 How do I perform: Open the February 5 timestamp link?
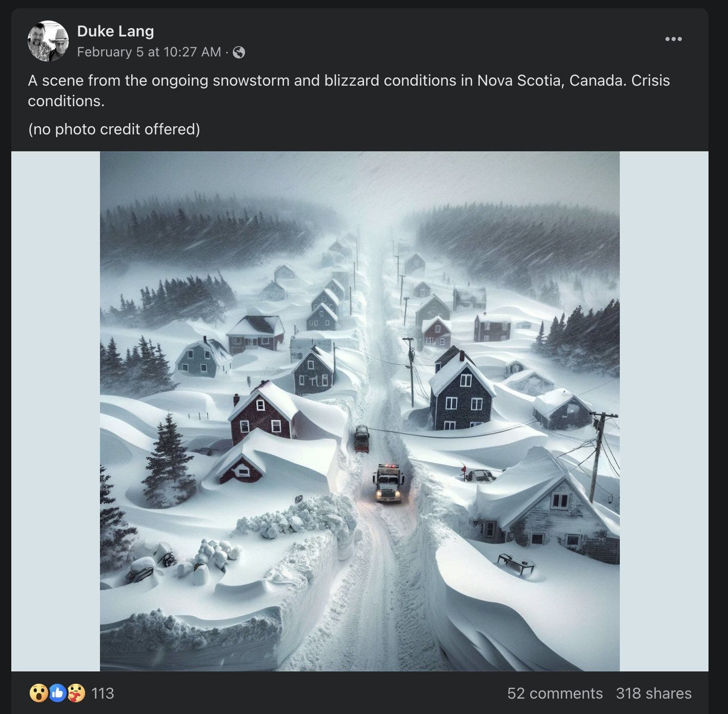[149, 52]
